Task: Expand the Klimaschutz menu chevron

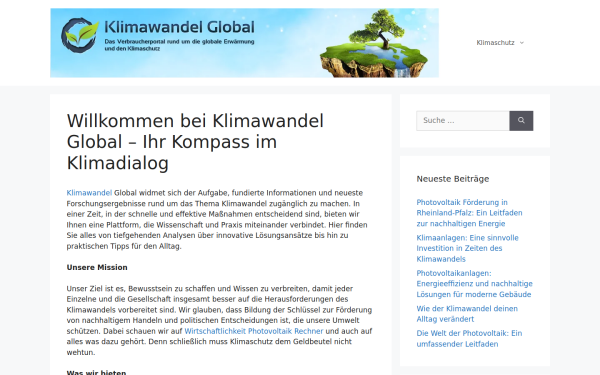Action: (x=522, y=43)
